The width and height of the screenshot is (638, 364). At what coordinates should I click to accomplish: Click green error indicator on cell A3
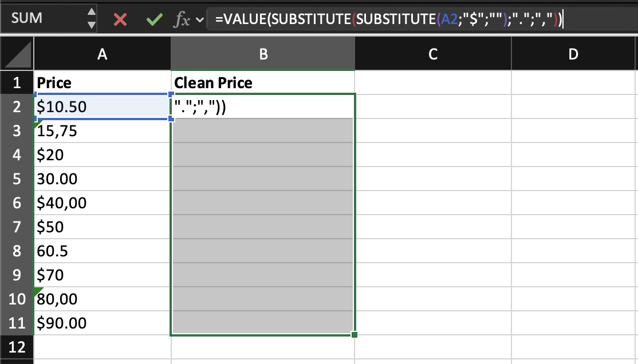click(x=37, y=124)
